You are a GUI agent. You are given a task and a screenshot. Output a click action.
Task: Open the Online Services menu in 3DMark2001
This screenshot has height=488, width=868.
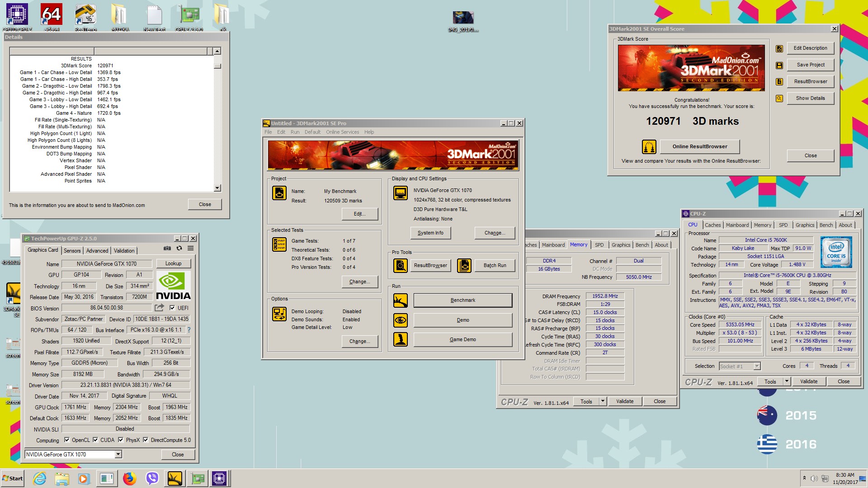point(342,132)
